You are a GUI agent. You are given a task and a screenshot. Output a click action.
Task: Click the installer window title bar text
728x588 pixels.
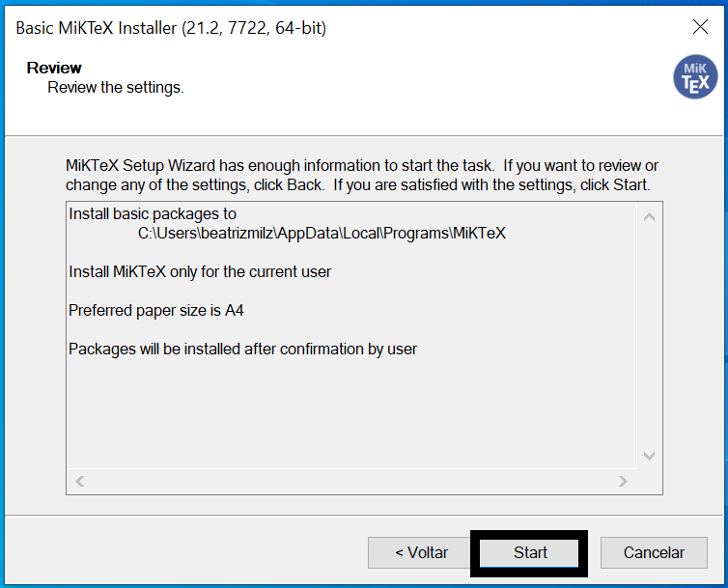tap(171, 28)
